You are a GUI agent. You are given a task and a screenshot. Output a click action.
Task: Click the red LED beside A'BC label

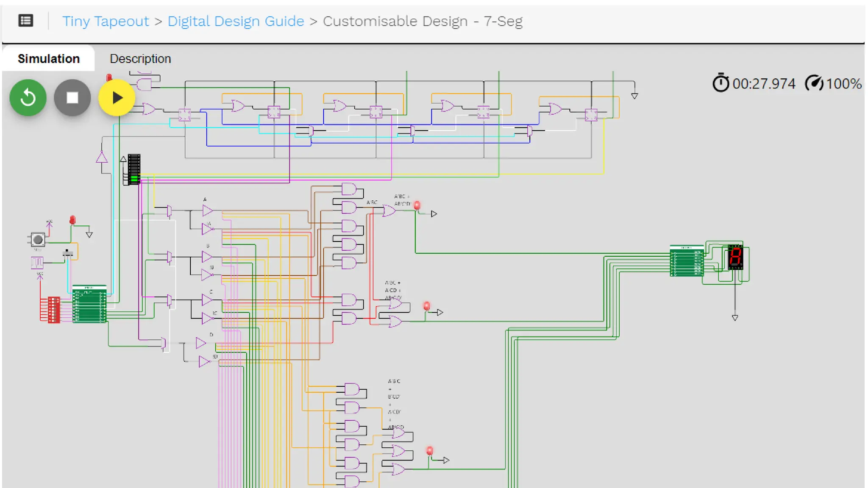(x=417, y=206)
